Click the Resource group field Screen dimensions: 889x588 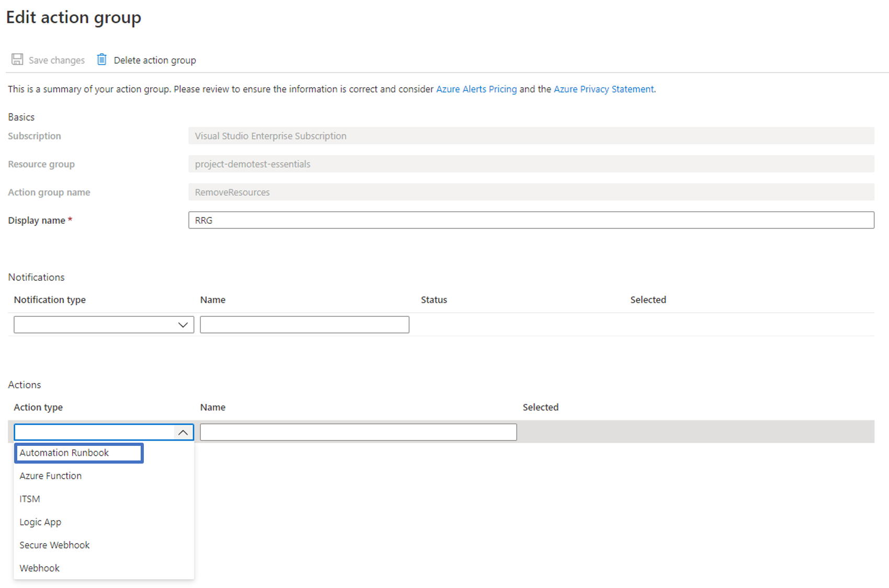click(531, 164)
